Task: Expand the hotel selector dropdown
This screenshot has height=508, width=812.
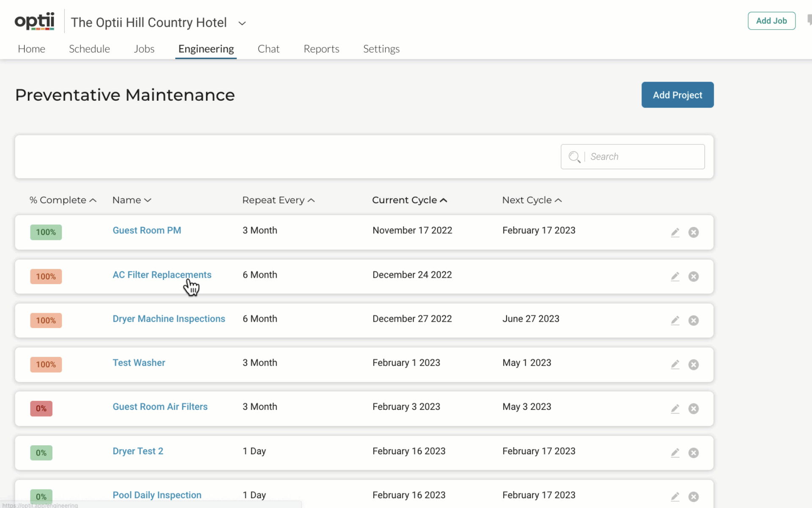Action: 242,23
